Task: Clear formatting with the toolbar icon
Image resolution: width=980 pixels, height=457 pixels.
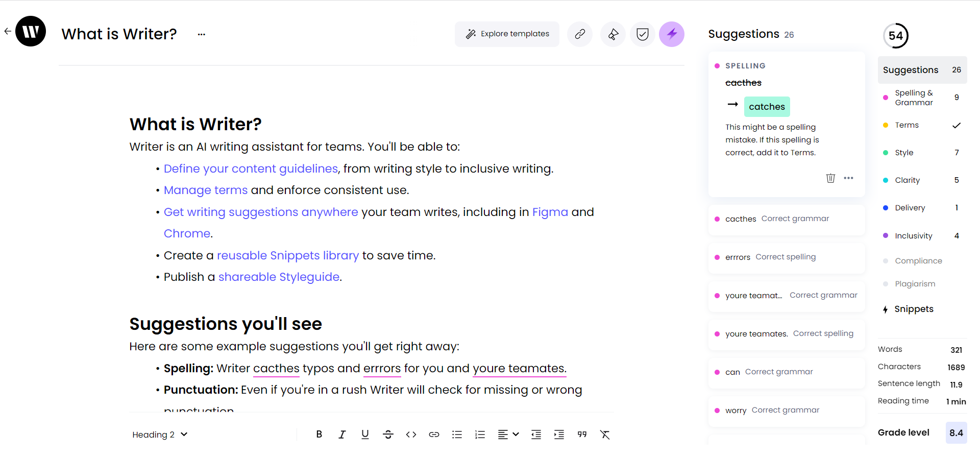Action: pos(605,435)
